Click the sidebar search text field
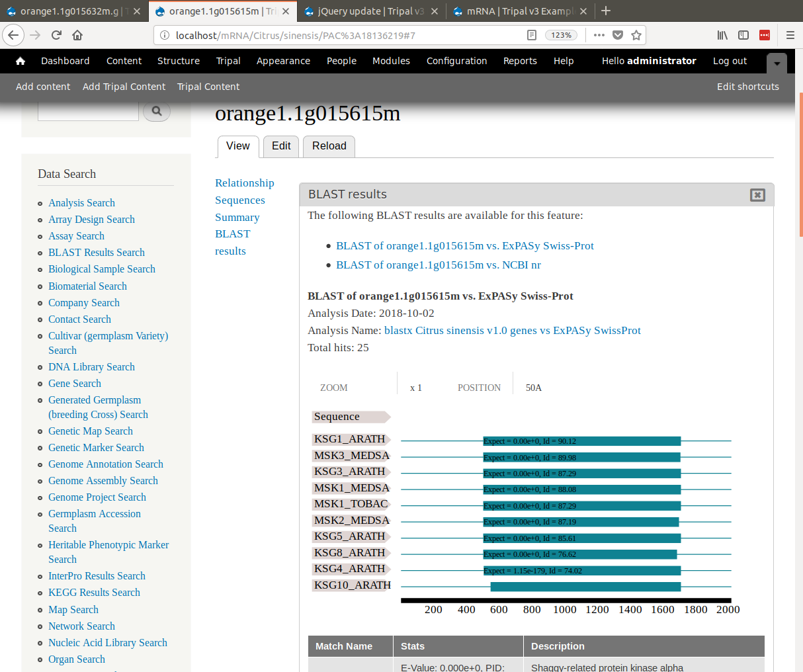 coord(88,111)
